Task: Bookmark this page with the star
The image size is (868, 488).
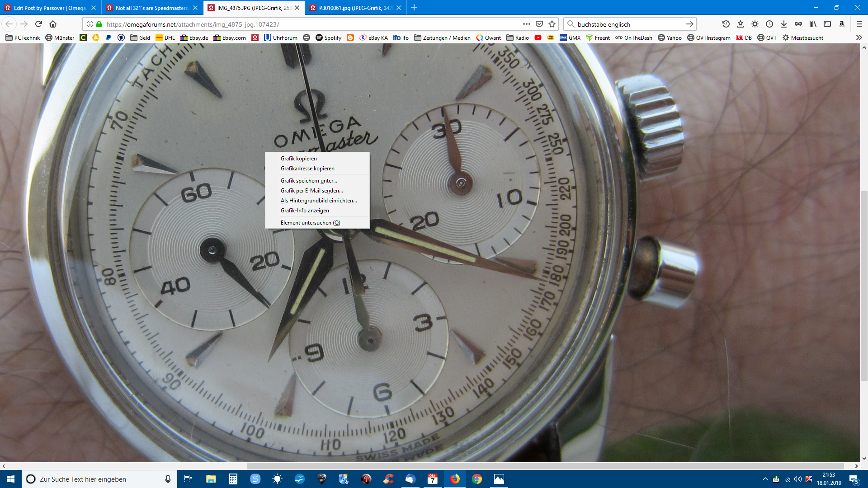Action: click(x=552, y=24)
